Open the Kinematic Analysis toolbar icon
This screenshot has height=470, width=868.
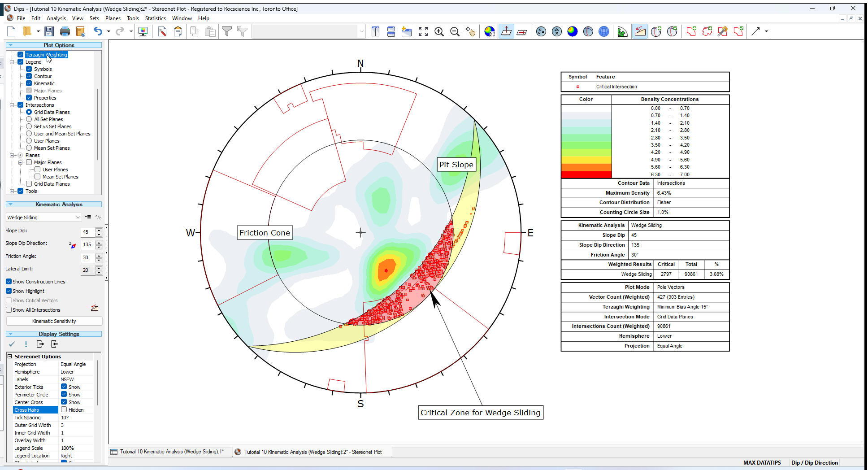pyautogui.click(x=640, y=31)
